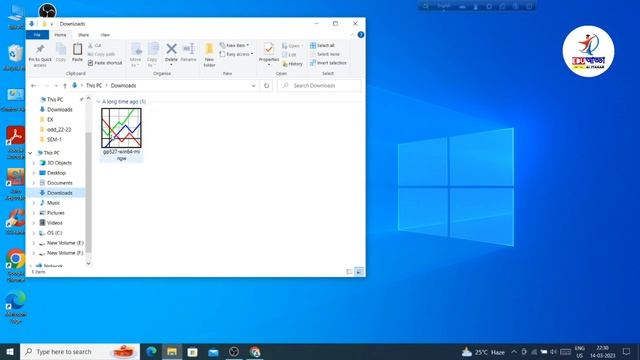Click the Paste ribbon icon
This screenshot has width=640, height=360.
pos(77,52)
